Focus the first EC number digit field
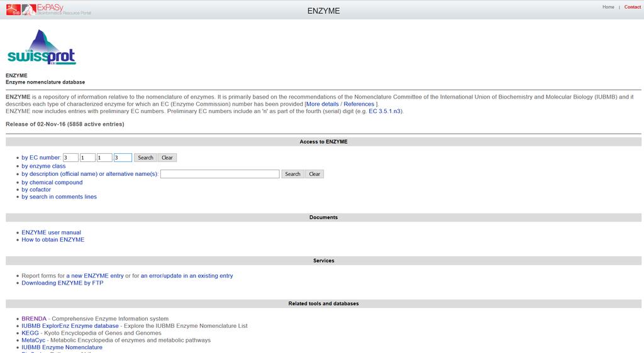The width and height of the screenshot is (644, 353). point(70,158)
